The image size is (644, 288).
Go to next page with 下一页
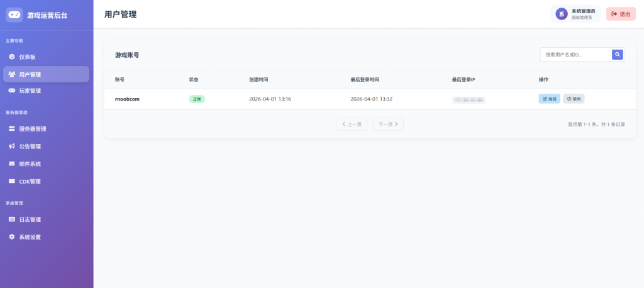point(388,125)
